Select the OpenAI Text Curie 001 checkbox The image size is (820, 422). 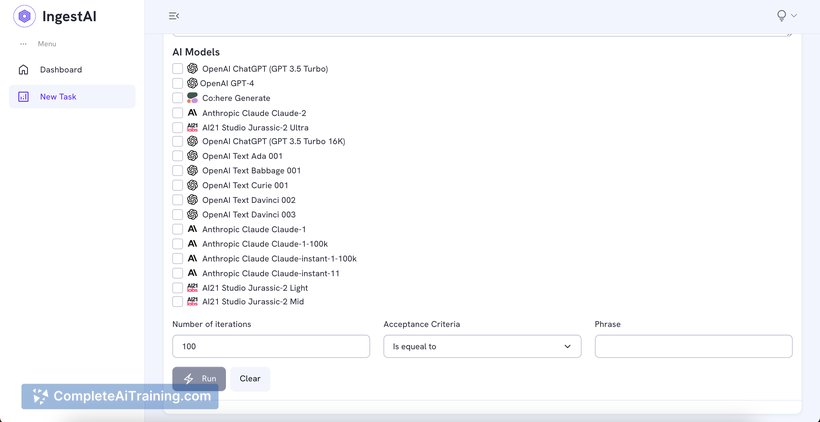(x=178, y=185)
